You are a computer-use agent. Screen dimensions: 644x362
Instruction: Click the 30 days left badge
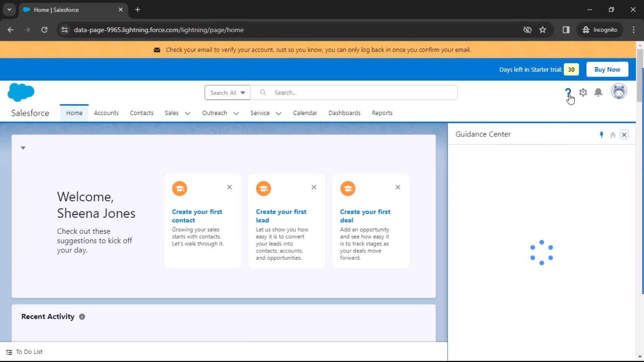click(571, 69)
